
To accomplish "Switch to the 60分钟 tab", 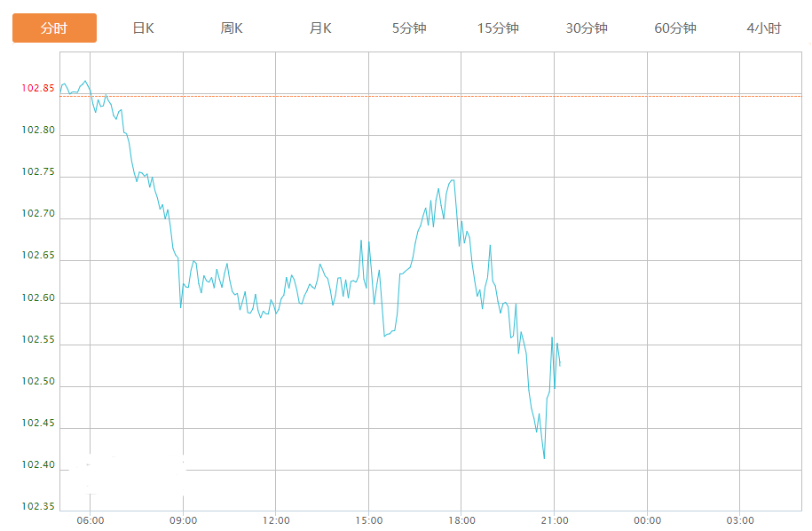I will pyautogui.click(x=675, y=28).
